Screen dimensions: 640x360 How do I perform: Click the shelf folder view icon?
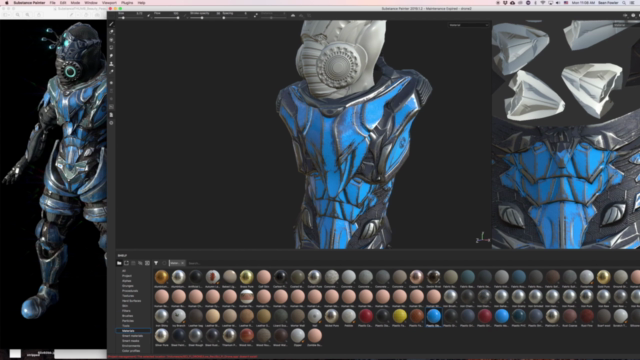click(119, 263)
